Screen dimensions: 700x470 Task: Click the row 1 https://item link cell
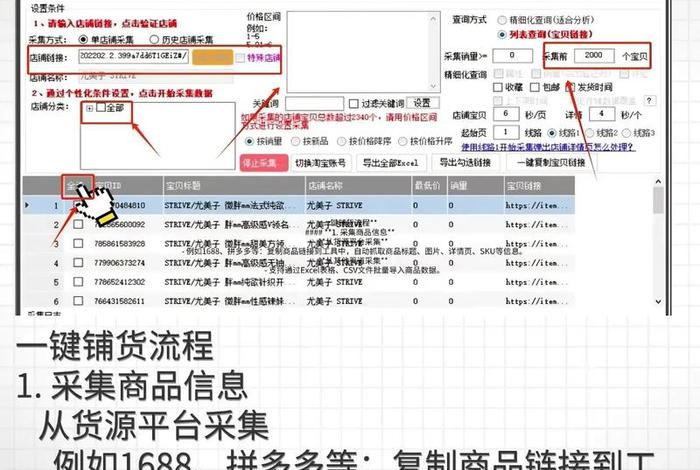(x=539, y=206)
